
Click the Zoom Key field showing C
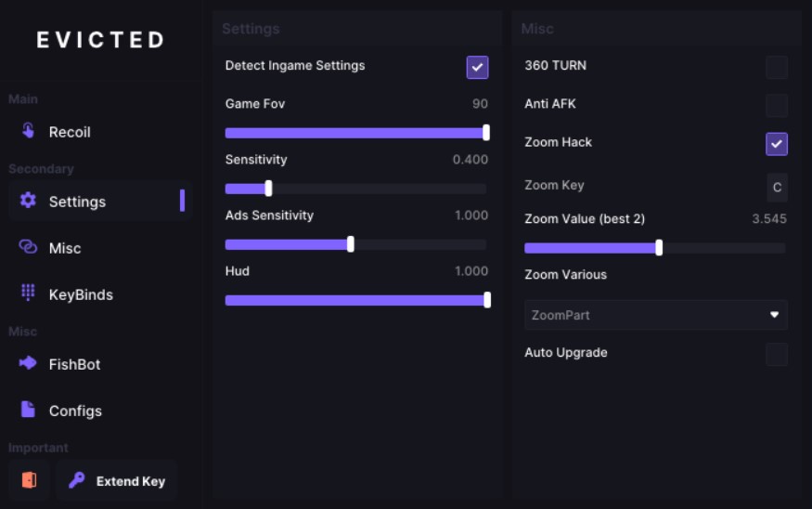click(x=777, y=187)
